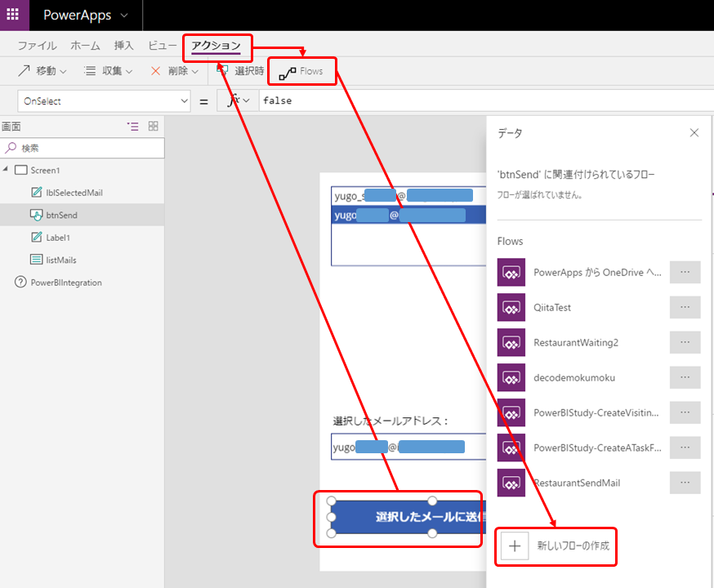Click the Flows icon in the toolbar
The image size is (714, 588).
(x=288, y=70)
